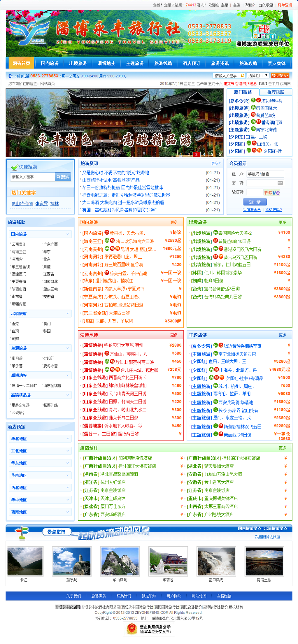Expand the 西南地区 hotel region
The image size is (298, 644).
[x=40, y=512]
